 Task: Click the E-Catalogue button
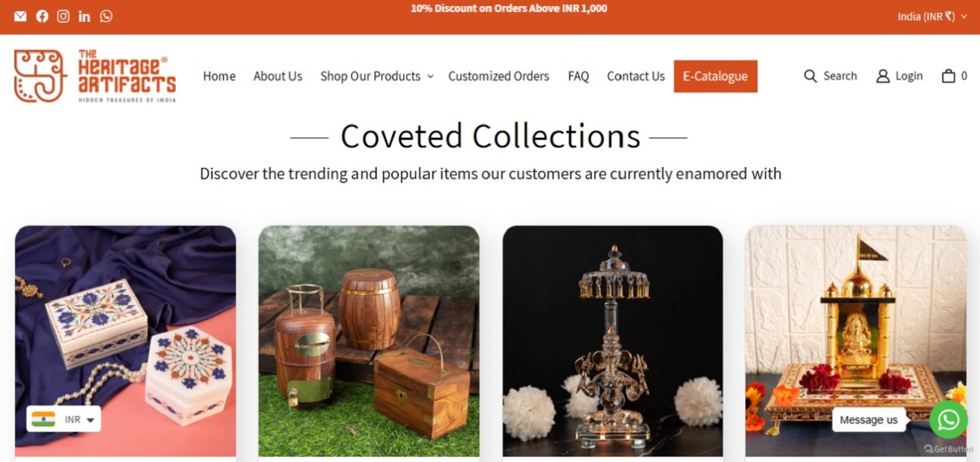tap(715, 76)
